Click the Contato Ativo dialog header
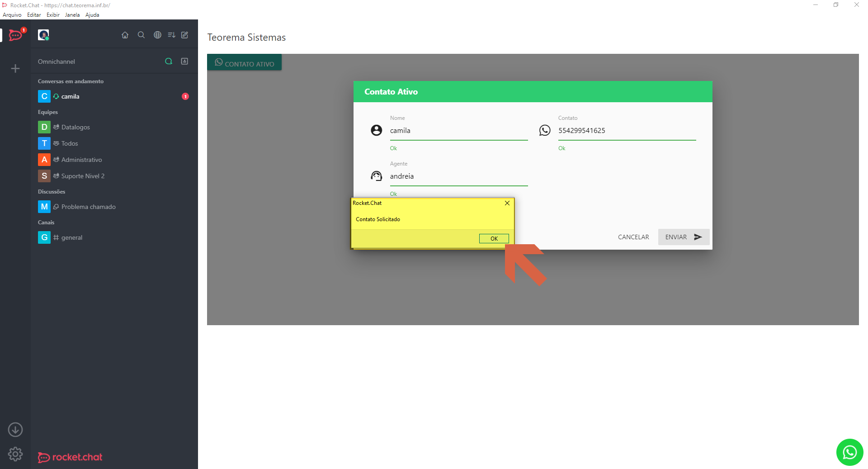868x469 pixels. tap(533, 92)
